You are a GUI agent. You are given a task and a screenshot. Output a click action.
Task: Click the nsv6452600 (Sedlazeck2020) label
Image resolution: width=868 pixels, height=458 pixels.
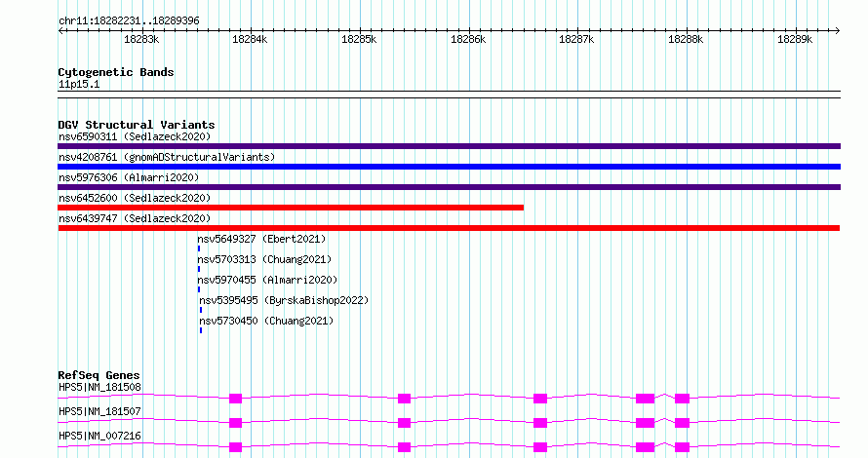coord(135,198)
